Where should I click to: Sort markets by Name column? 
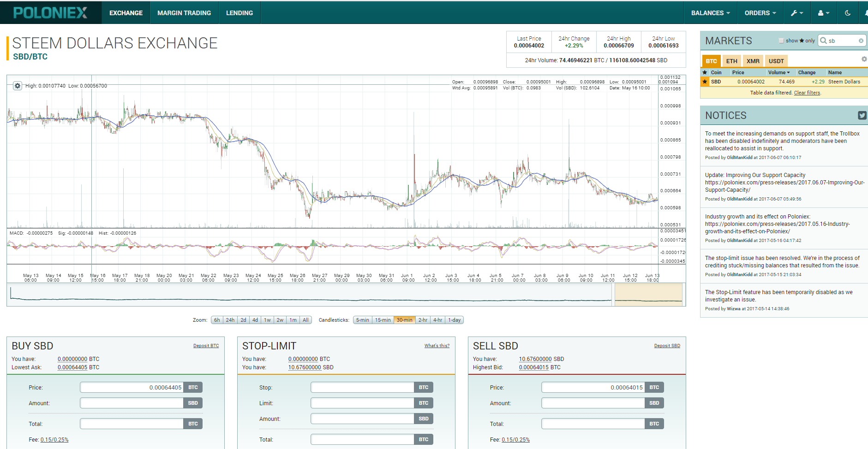(x=835, y=72)
